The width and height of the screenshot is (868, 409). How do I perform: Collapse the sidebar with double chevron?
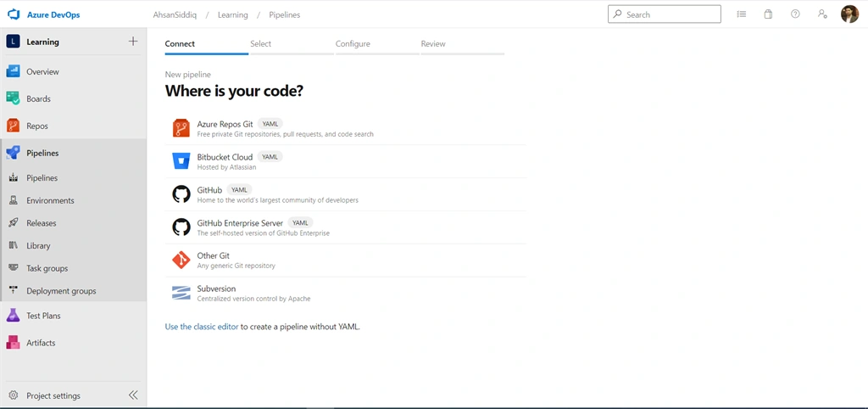point(133,395)
